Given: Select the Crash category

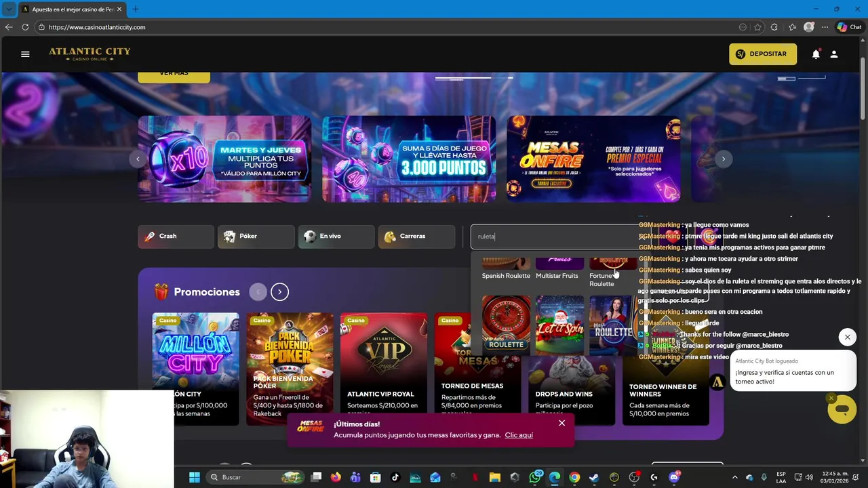Looking at the screenshot, I should click(x=176, y=237).
